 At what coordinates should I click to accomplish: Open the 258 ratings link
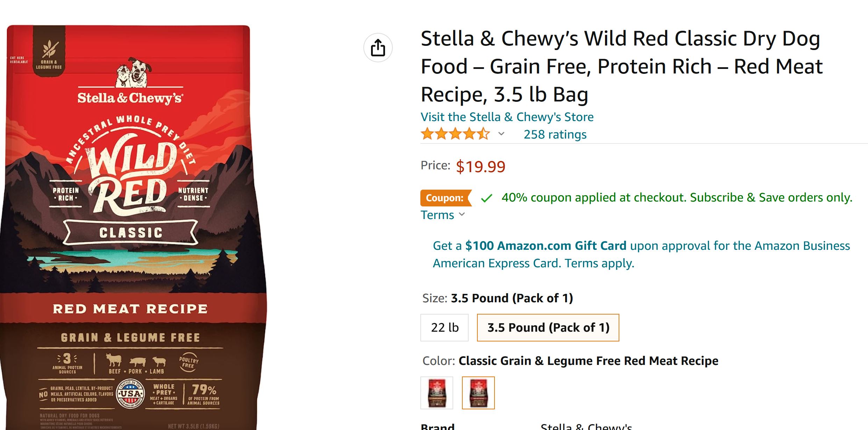(x=555, y=134)
